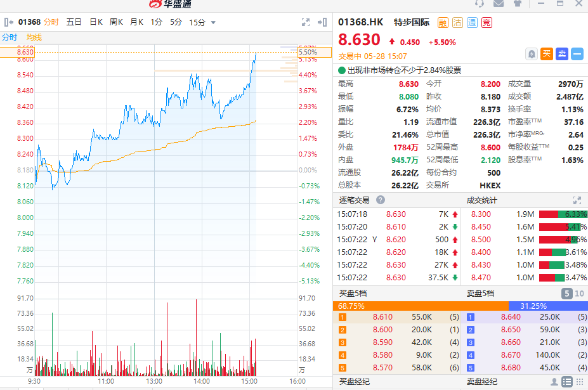Viewport: 588px width, 390px height.
Task: Switch chart to 五日 five-day view
Action: pos(74,22)
